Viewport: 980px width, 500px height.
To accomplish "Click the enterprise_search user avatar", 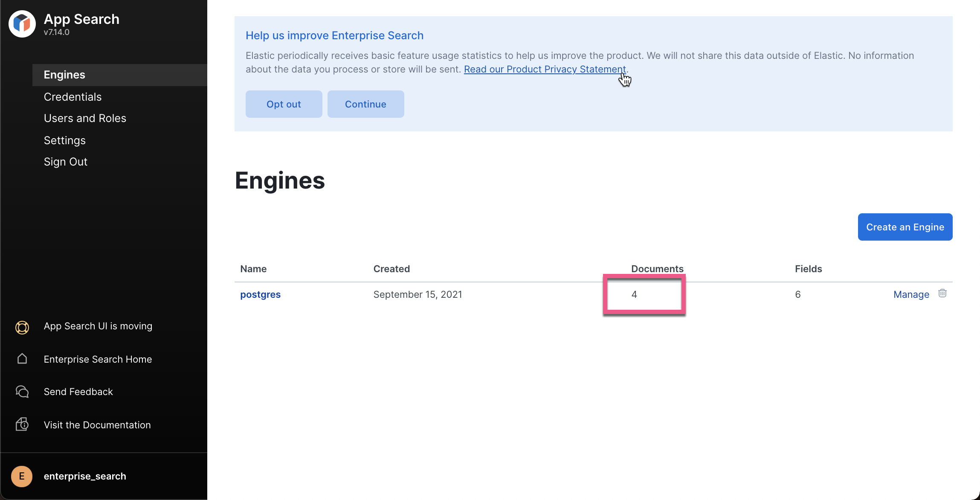I will [x=22, y=476].
